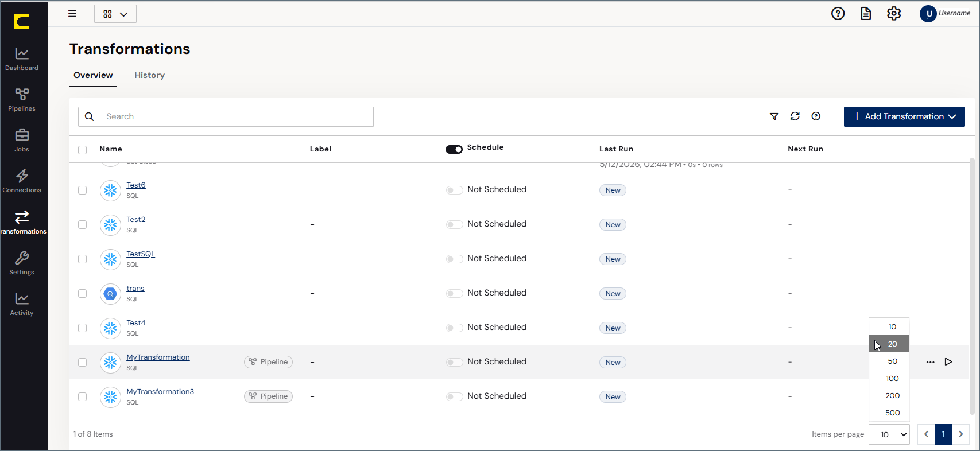The image size is (980, 451).
Task: Check the select-all header checkbox
Action: [x=83, y=150]
